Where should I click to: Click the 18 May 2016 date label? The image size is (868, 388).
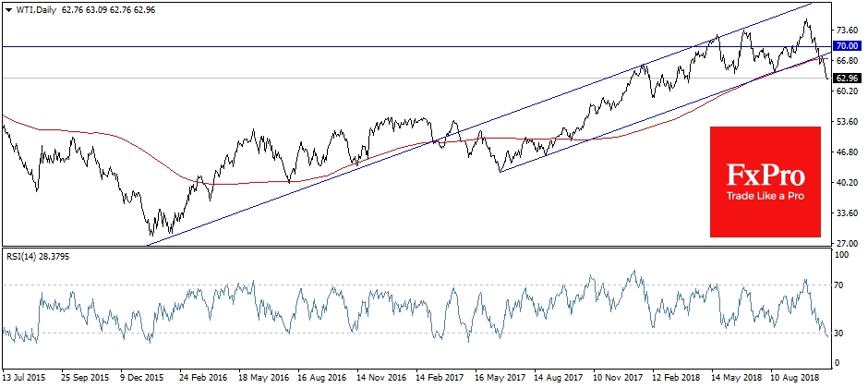261,377
